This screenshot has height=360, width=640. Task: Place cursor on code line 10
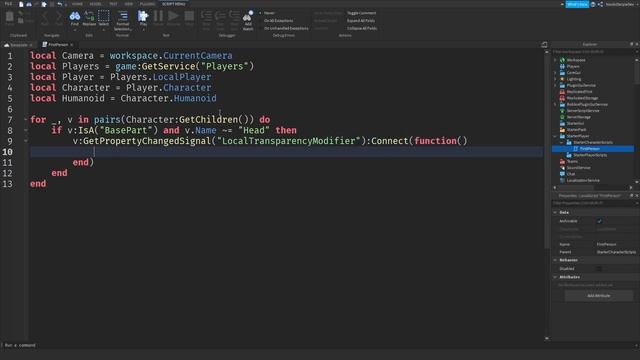[286, 152]
